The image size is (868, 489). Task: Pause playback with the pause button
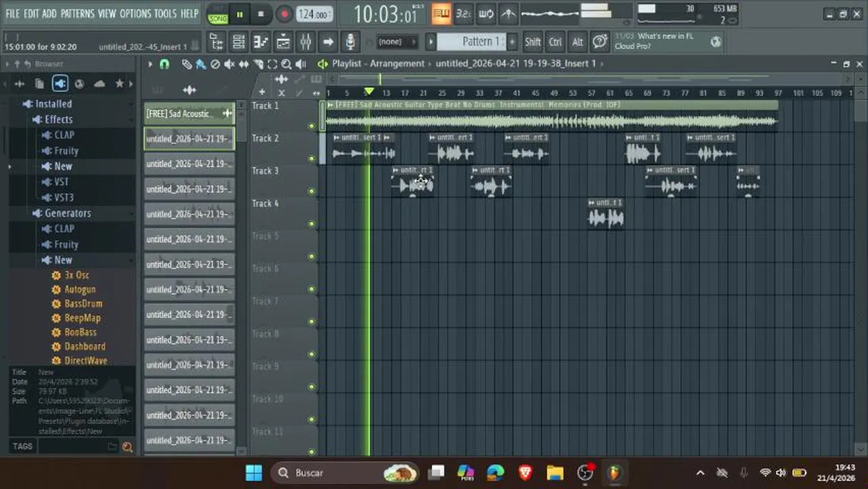240,14
